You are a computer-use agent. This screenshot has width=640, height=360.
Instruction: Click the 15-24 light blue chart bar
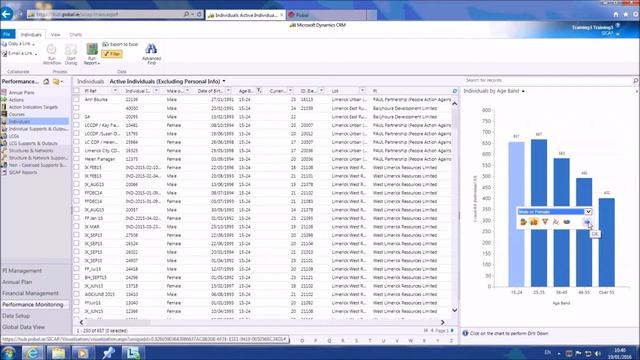tap(516, 214)
